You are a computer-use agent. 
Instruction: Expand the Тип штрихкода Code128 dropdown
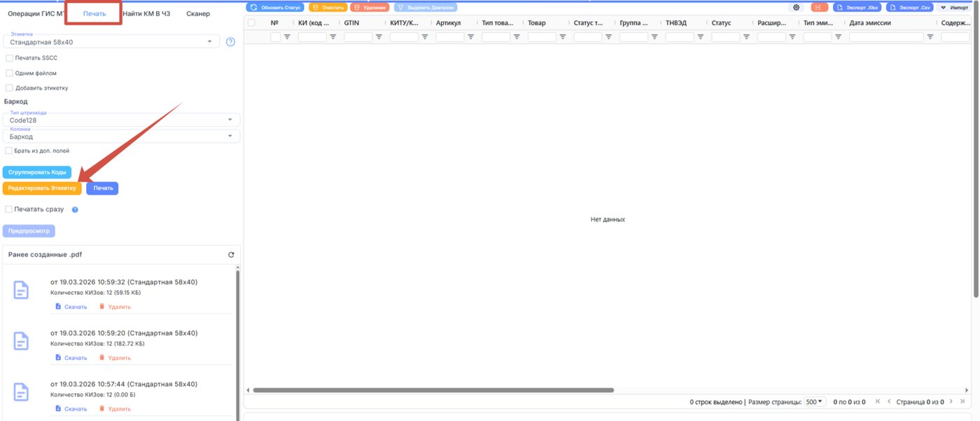(122, 120)
